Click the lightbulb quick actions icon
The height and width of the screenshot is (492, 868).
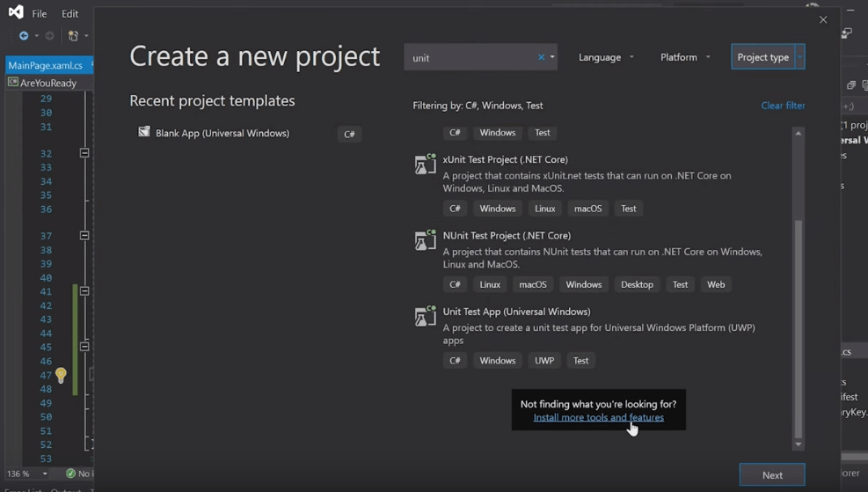click(x=61, y=375)
